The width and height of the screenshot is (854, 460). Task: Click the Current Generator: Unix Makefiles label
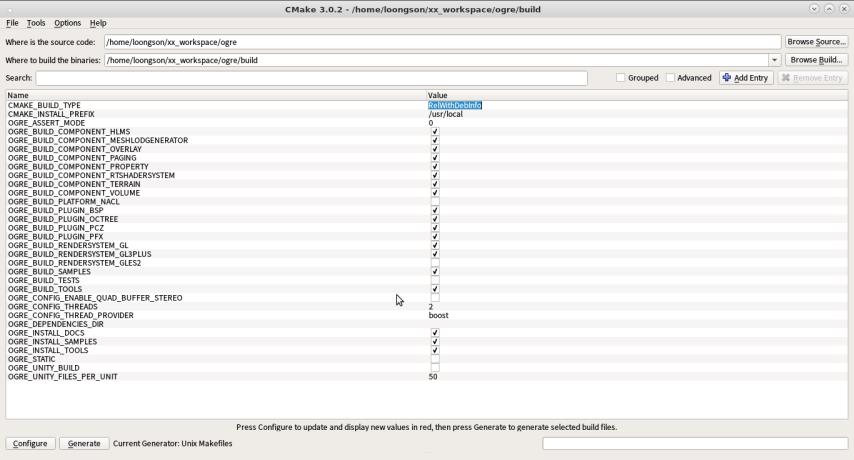click(173, 444)
